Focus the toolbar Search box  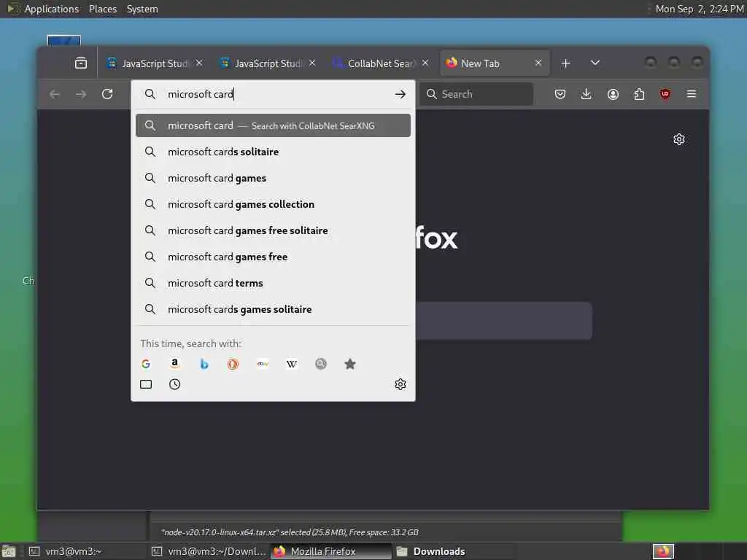(476, 94)
